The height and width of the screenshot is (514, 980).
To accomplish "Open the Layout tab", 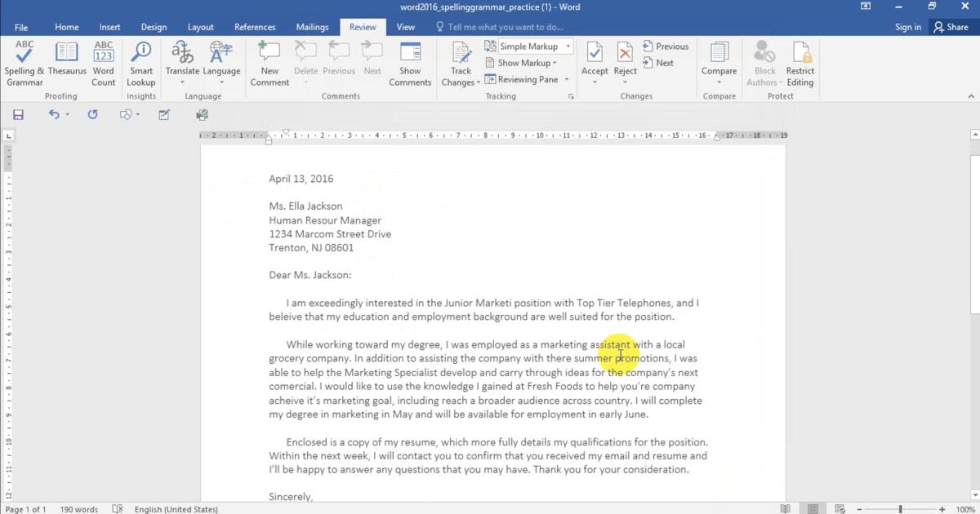I will (200, 27).
